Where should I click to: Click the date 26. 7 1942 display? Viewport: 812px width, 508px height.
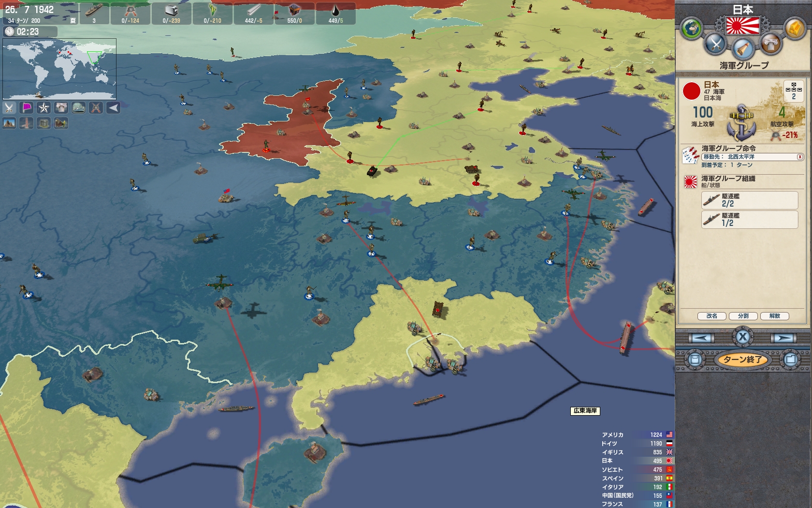pos(29,10)
